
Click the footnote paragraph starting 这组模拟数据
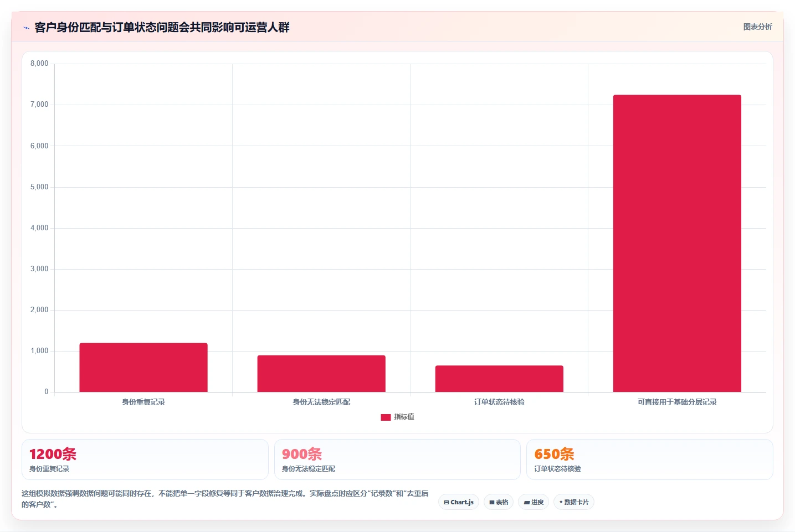[x=225, y=499]
